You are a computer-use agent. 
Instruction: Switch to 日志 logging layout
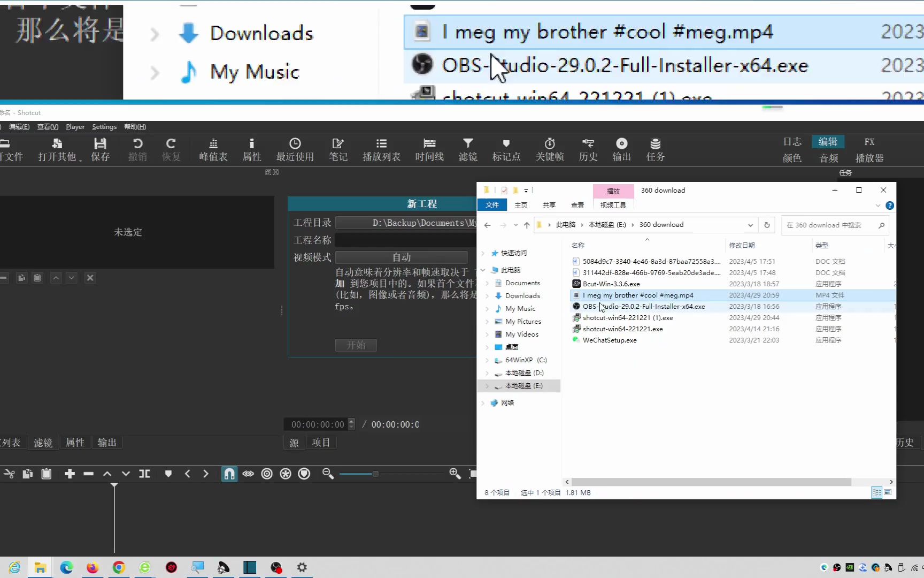(x=792, y=142)
